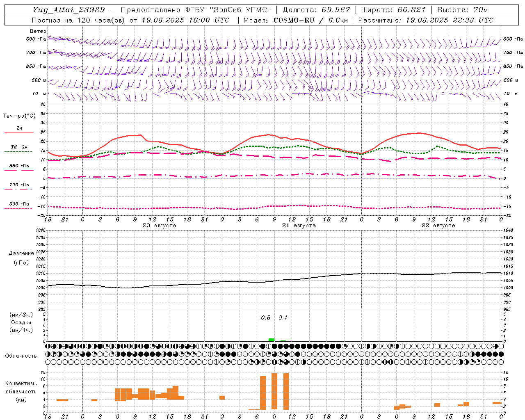Click the tall green precipitation bar
The image size is (525, 420).
[x=272, y=340]
